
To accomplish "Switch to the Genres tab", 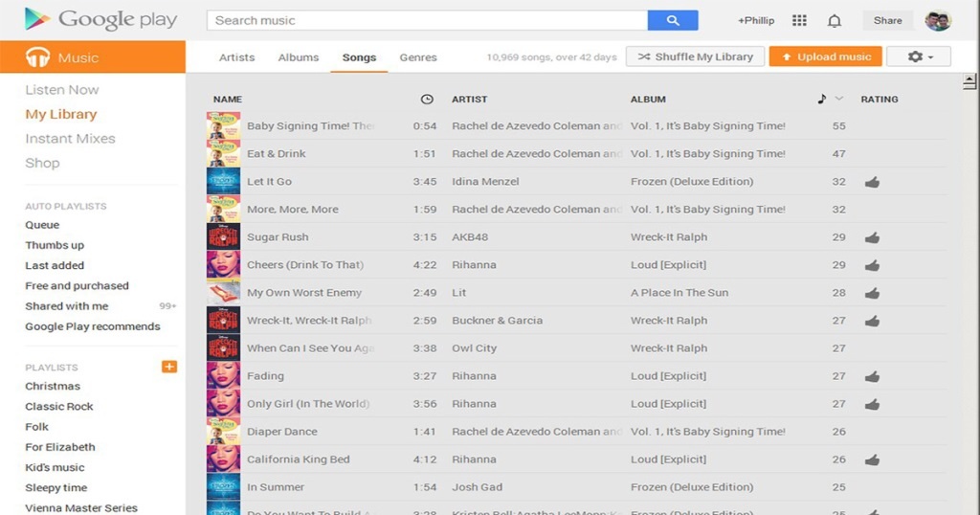I will pos(418,57).
